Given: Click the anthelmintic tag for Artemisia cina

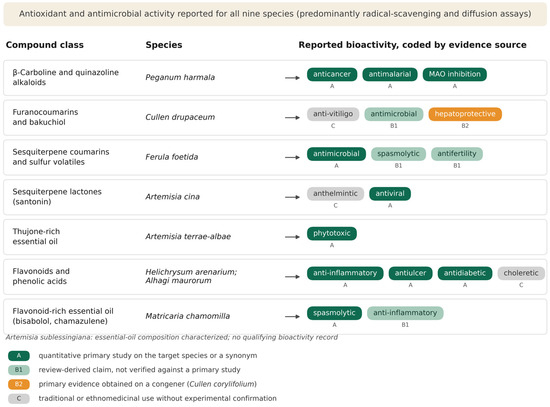Looking at the screenshot, I should (335, 194).
